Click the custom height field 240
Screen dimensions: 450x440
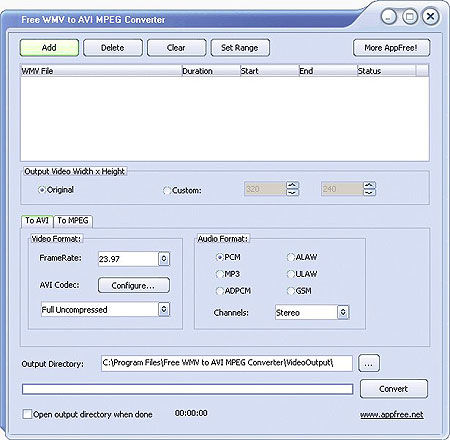pos(342,189)
